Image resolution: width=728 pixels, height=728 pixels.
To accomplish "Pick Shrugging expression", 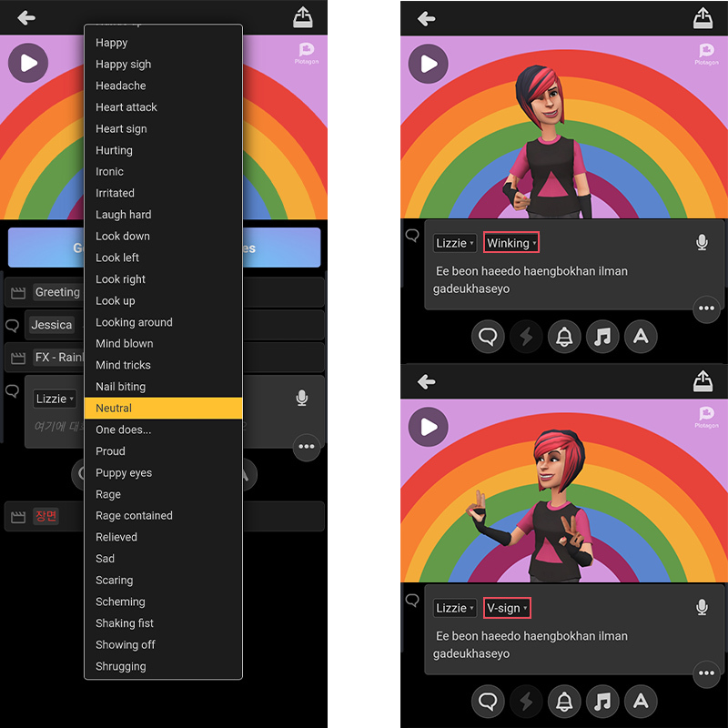I will (x=163, y=666).
